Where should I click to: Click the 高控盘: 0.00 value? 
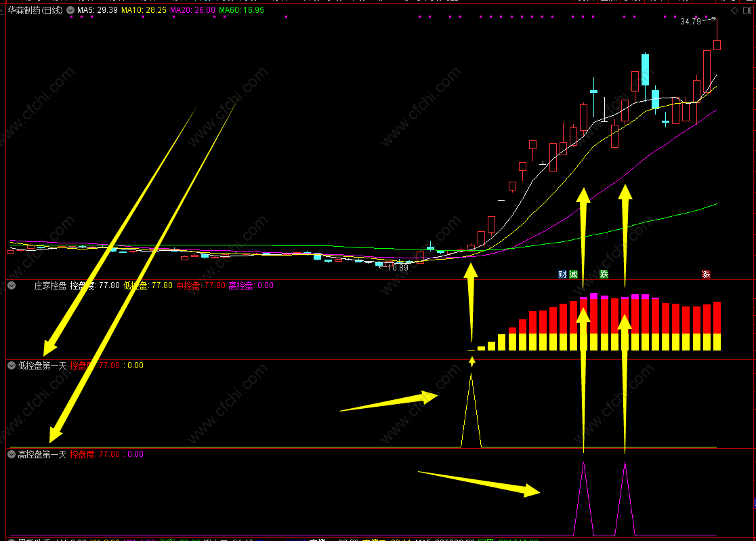[x=251, y=285]
